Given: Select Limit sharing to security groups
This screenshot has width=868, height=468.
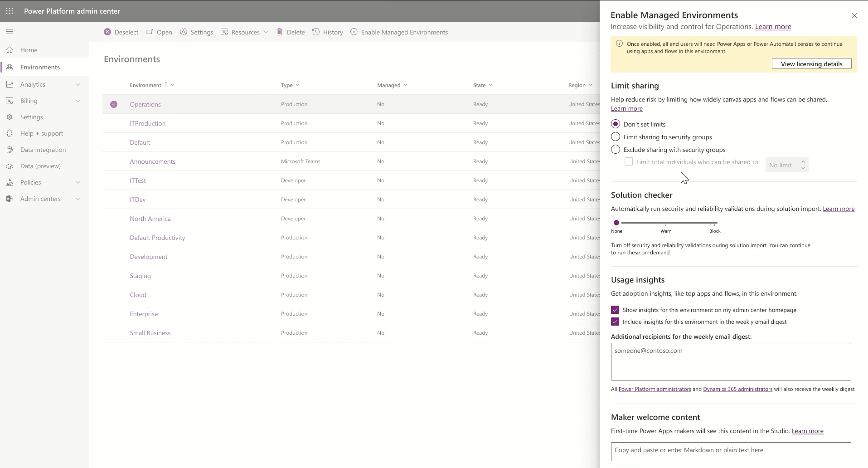Looking at the screenshot, I should click(x=616, y=136).
